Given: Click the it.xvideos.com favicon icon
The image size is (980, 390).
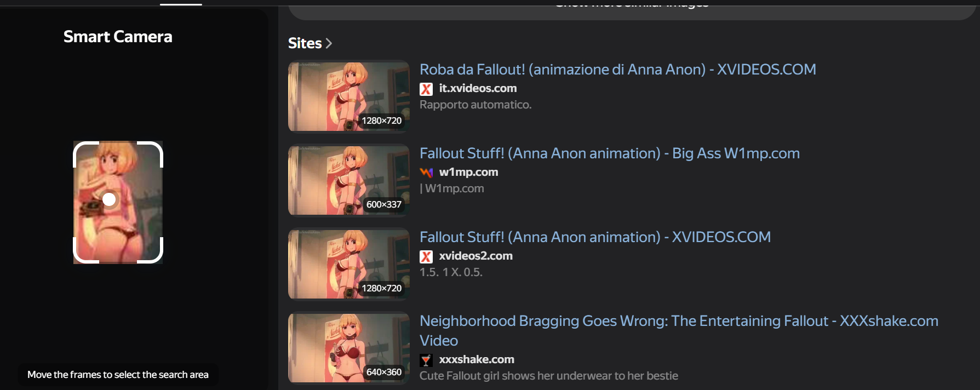Looking at the screenshot, I should (426, 89).
